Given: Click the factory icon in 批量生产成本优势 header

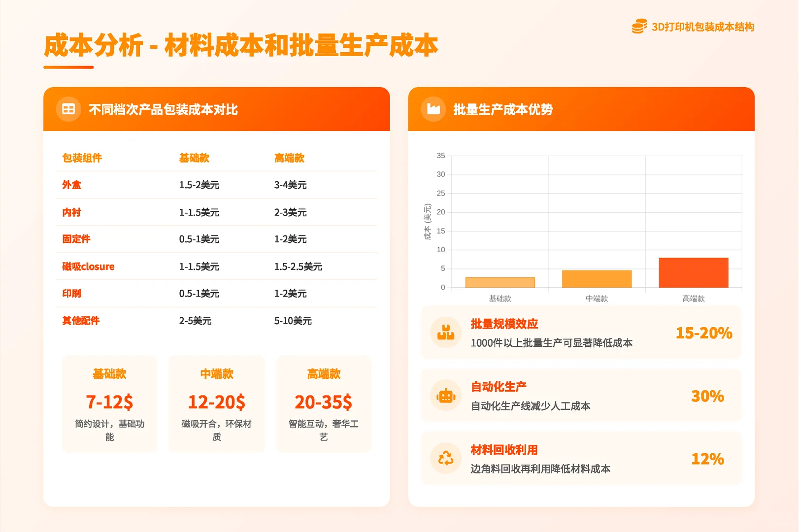Looking at the screenshot, I should (433, 109).
